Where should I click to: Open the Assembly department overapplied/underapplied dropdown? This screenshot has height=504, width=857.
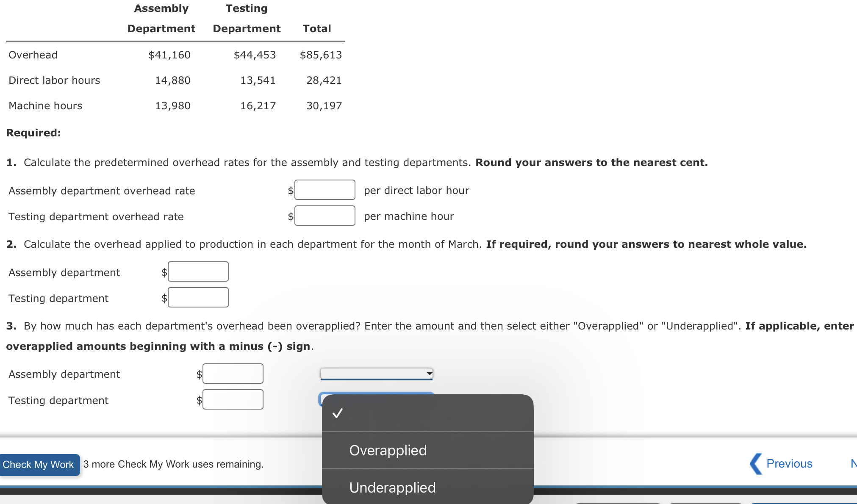coord(376,374)
